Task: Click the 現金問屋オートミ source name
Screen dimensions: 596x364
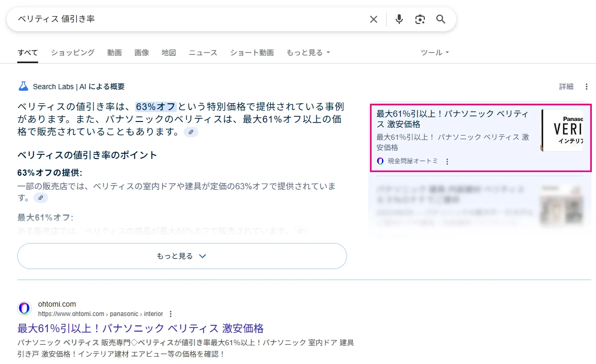Action: tap(413, 161)
